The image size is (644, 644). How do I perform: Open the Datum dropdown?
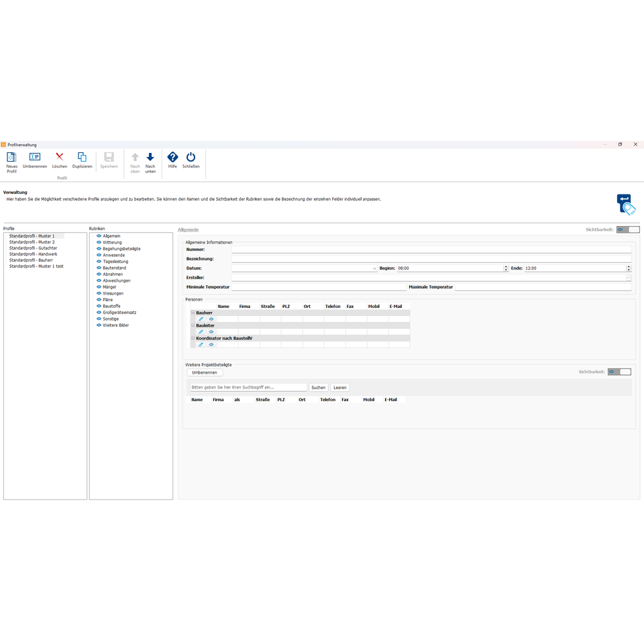click(374, 268)
